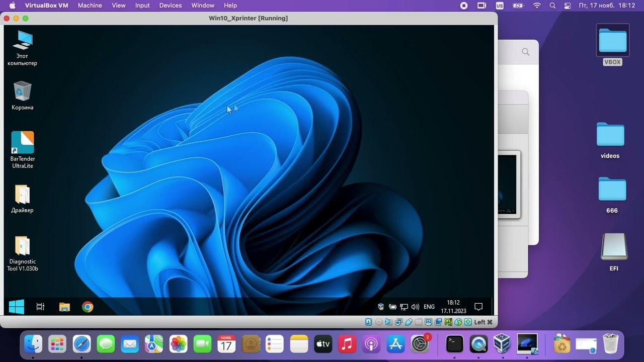
Task: Click the USB devices status icon
Action: [409, 322]
